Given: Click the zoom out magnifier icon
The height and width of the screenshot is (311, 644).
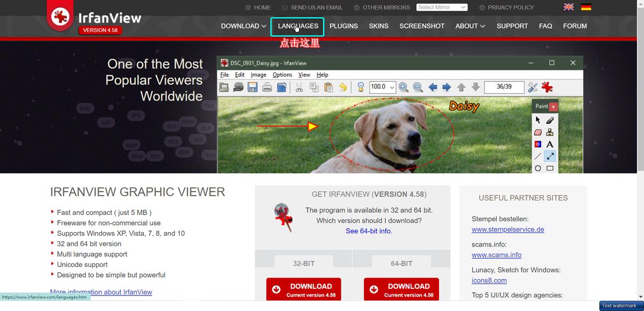Looking at the screenshot, I should coord(418,87).
